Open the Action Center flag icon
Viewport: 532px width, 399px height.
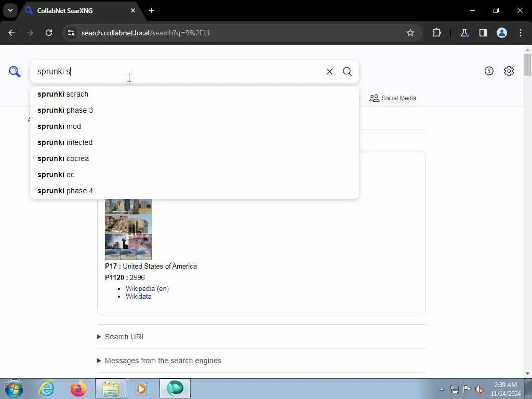pos(467,389)
